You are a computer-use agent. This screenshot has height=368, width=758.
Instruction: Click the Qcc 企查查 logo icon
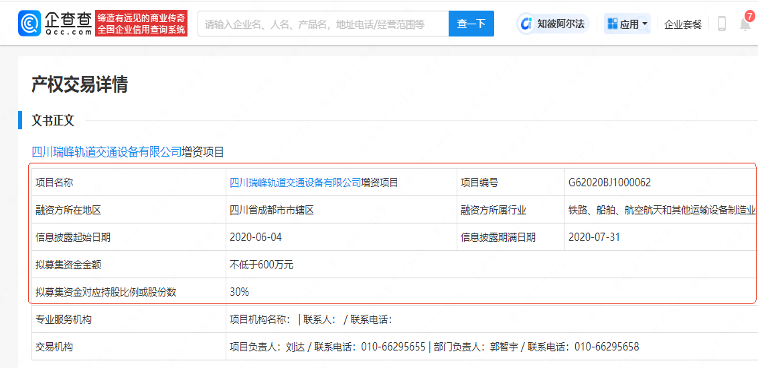click(29, 23)
